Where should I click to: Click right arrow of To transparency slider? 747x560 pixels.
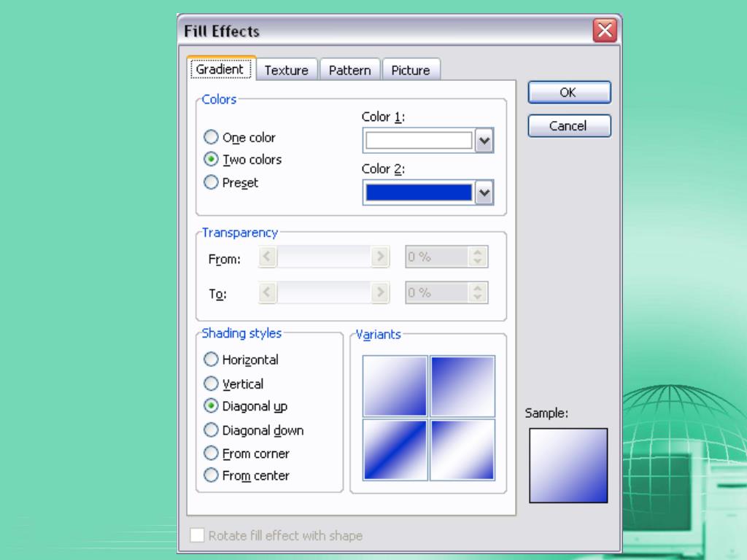click(x=380, y=292)
